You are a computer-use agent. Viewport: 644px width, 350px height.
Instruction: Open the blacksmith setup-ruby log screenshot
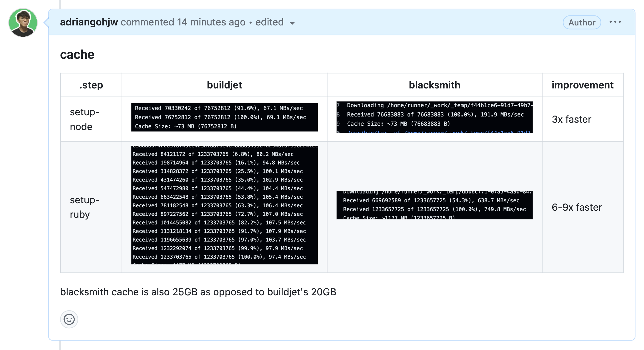(x=434, y=205)
